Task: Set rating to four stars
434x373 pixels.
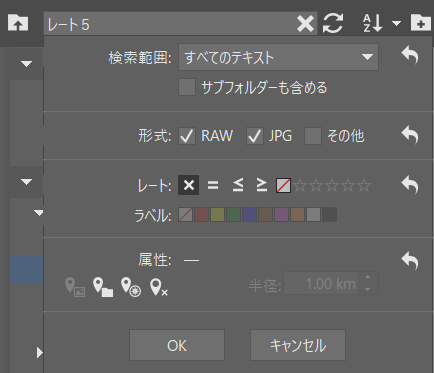Action: click(x=348, y=186)
